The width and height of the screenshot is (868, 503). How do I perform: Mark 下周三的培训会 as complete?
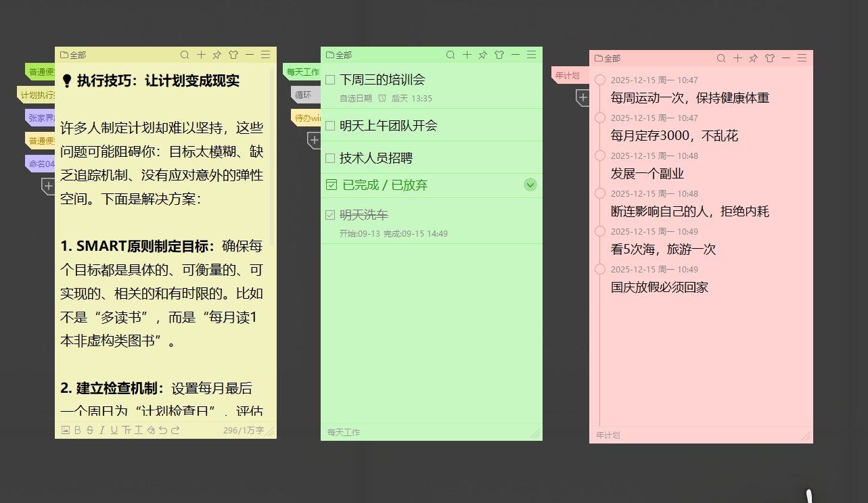click(x=329, y=79)
